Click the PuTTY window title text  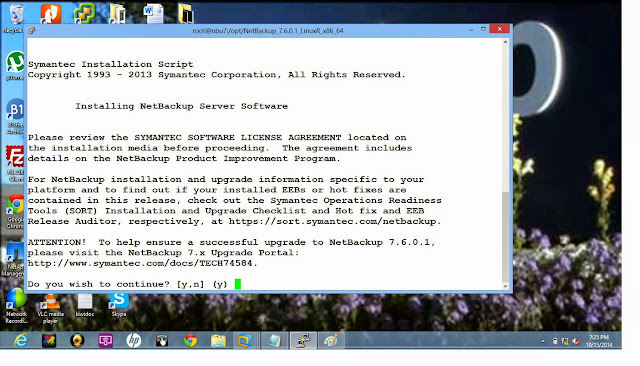(268, 31)
